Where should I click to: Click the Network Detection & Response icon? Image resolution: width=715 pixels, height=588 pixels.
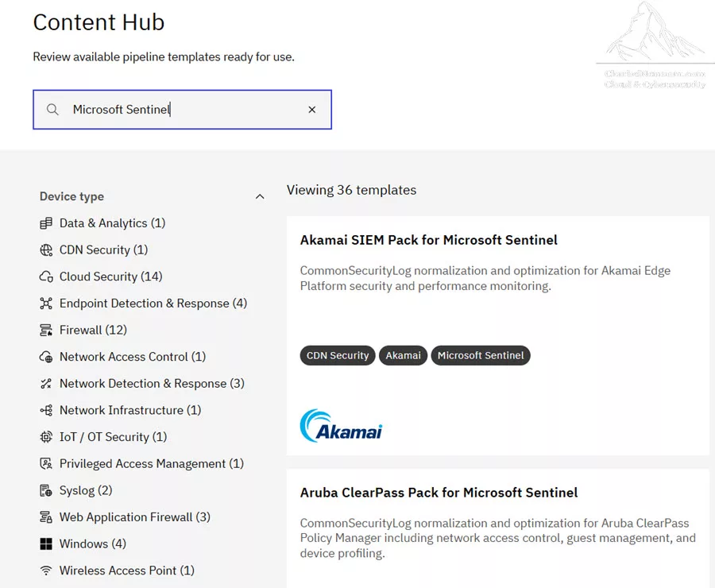click(x=46, y=384)
